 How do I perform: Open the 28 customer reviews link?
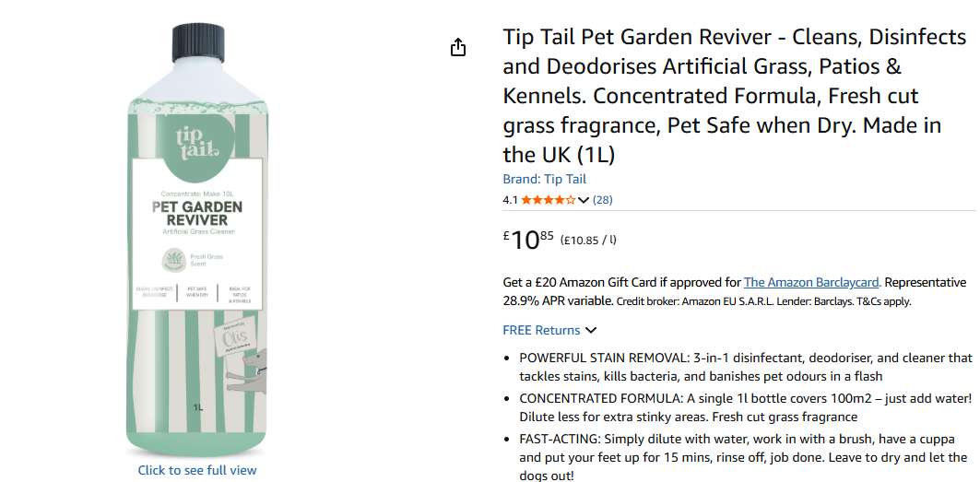[603, 200]
